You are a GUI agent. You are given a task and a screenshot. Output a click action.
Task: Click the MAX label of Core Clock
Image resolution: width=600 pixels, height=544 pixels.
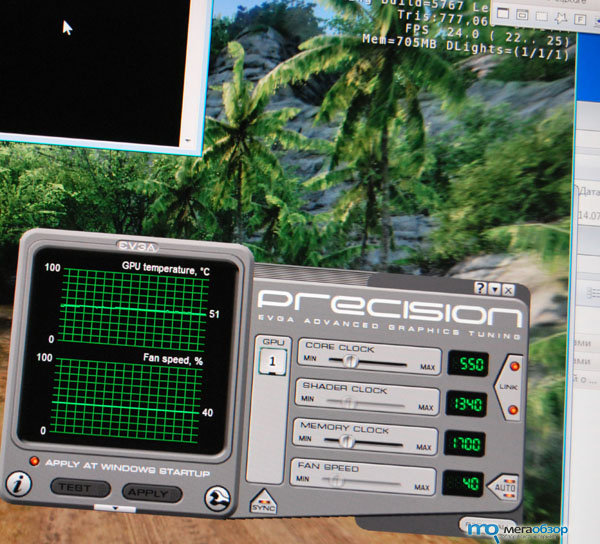coord(427,367)
